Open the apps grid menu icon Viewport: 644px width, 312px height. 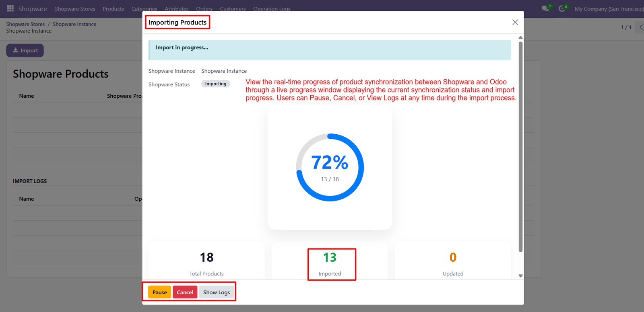click(x=10, y=8)
